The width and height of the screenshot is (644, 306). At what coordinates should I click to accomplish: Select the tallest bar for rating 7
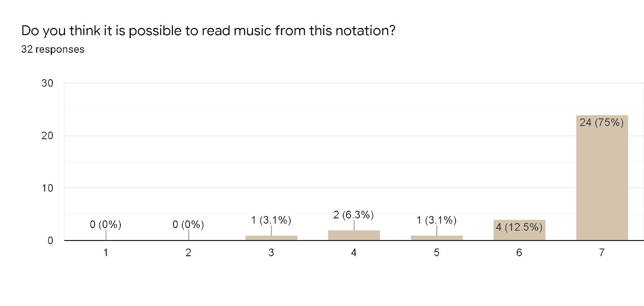coord(602,181)
